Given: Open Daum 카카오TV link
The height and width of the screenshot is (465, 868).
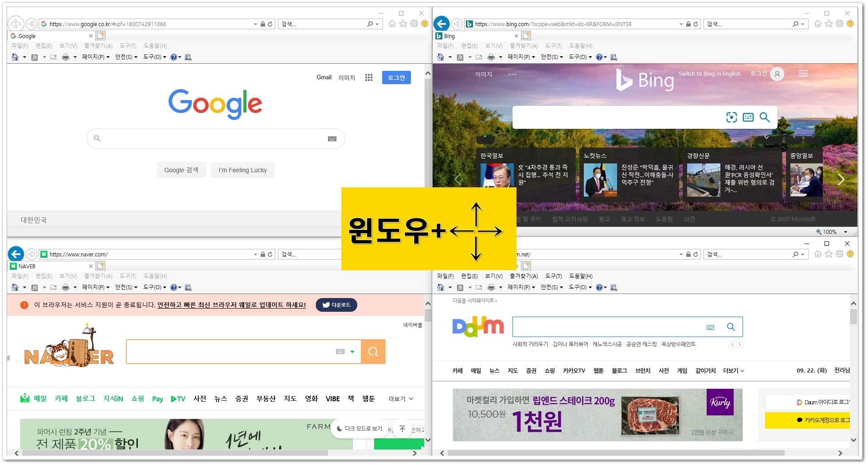Looking at the screenshot, I should pos(574,371).
